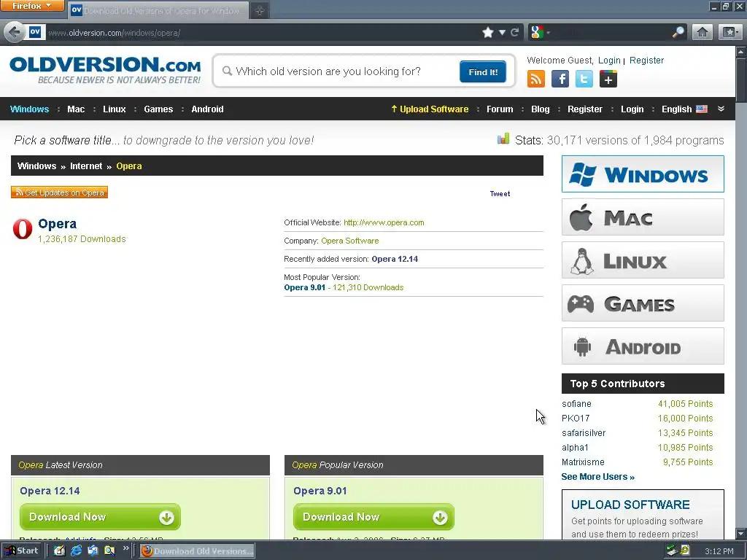747x560 pixels.
Task: Open contributor sofiane profile
Action: click(576, 404)
